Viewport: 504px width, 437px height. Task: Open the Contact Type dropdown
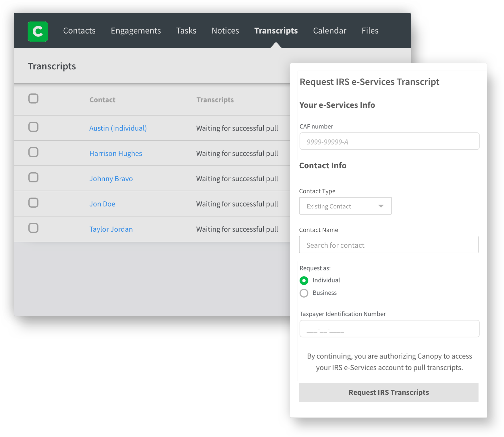coord(345,206)
